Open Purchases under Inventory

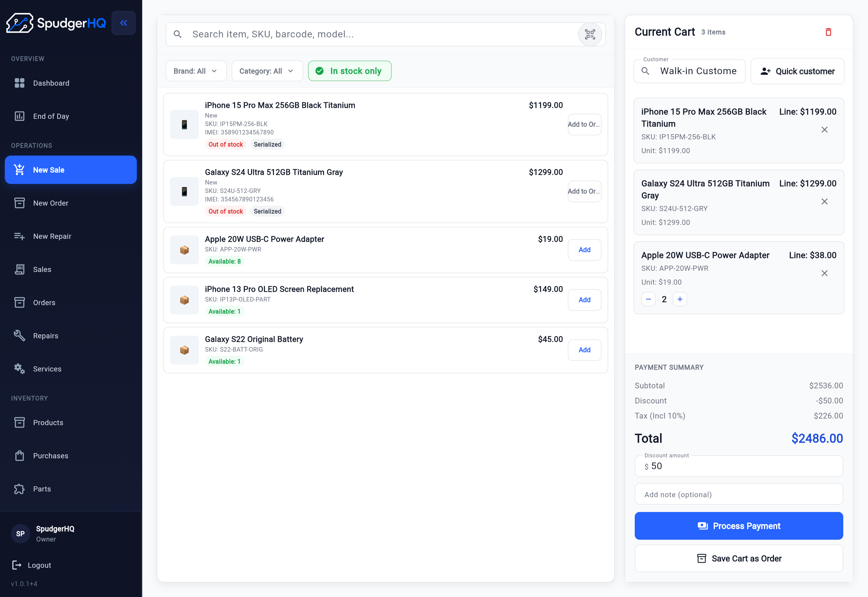click(x=71, y=456)
